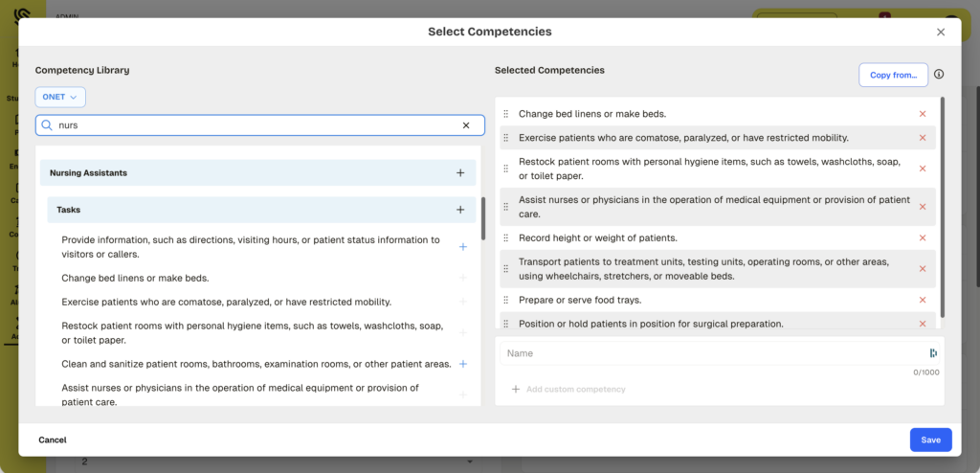Save the selected competencies
Image resolution: width=980 pixels, height=473 pixels.
click(930, 439)
